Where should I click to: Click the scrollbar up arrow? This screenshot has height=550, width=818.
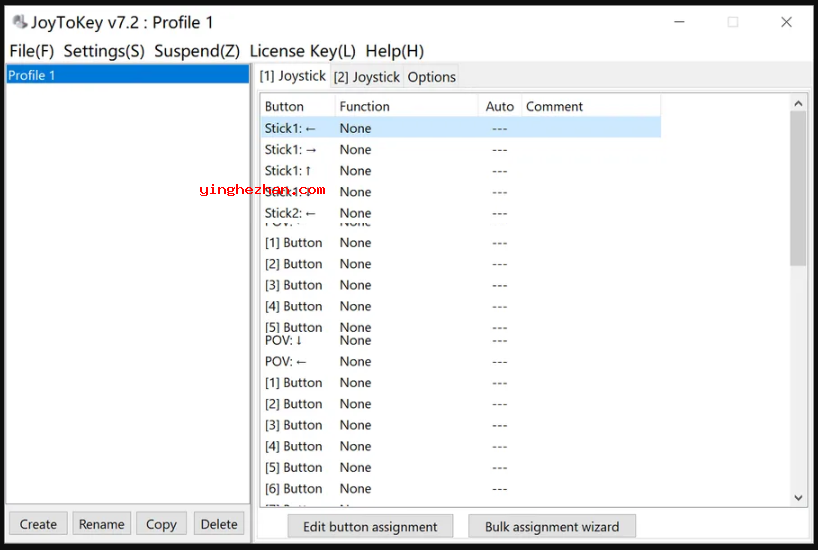coord(798,103)
